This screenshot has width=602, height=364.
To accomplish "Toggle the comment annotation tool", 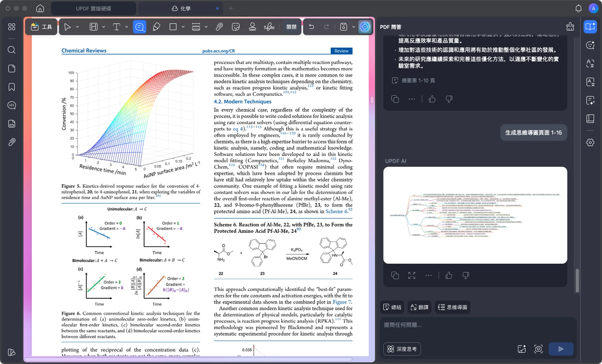I will coord(139,27).
